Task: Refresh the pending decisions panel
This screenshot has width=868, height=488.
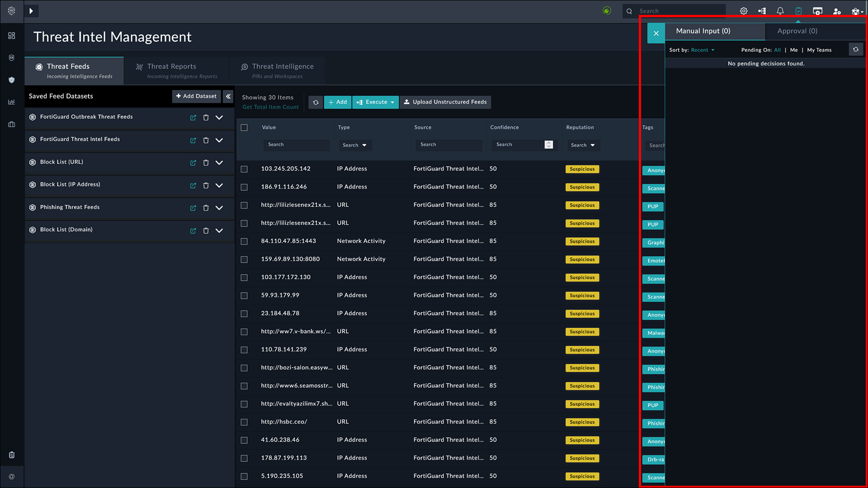Action: [855, 50]
